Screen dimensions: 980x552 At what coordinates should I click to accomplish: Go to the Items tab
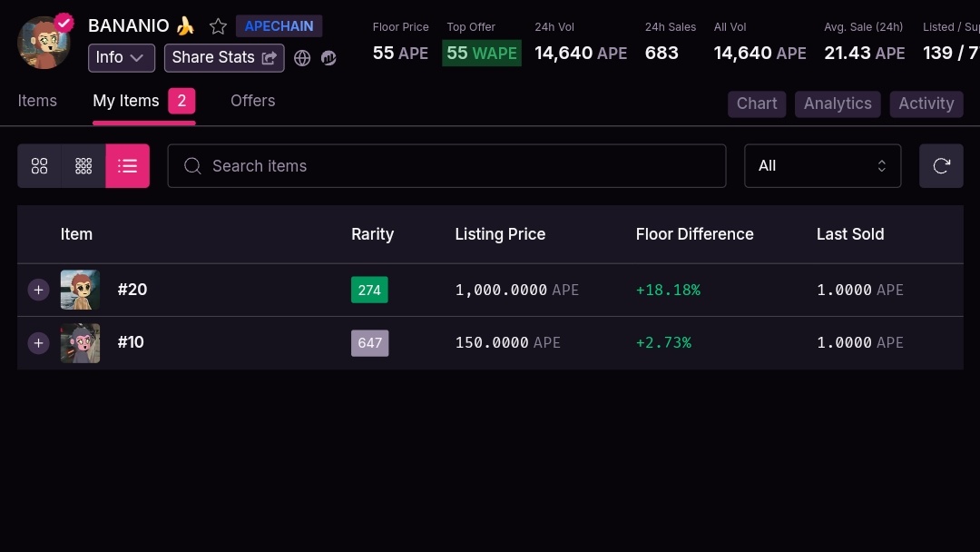37,101
